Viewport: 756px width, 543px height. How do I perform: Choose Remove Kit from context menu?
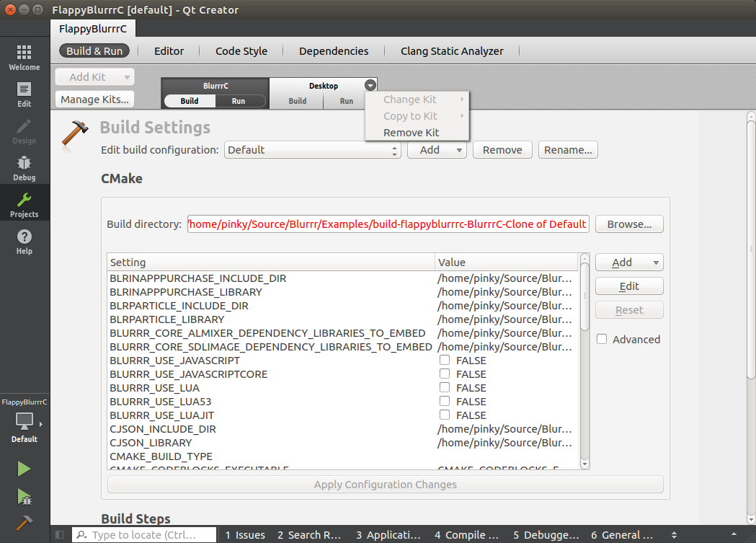point(411,133)
